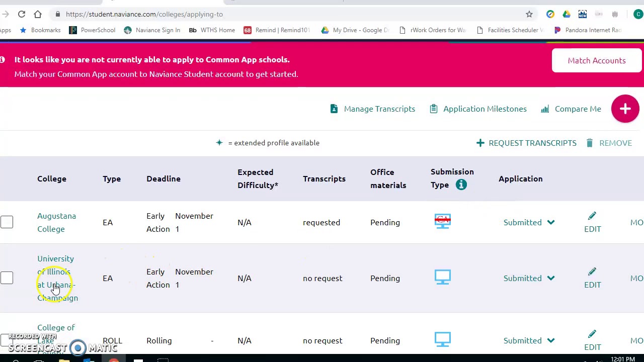The width and height of the screenshot is (644, 362).
Task: Click the browser reload icon
Action: point(22,14)
